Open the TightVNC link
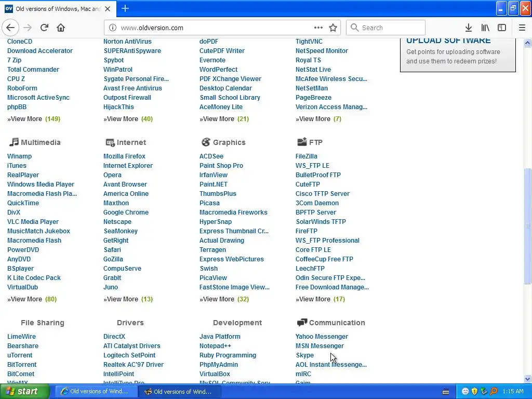 point(309,42)
